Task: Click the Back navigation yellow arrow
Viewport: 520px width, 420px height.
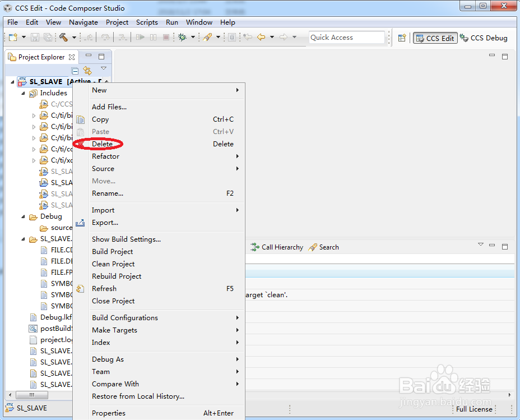Action: pyautogui.click(x=261, y=37)
